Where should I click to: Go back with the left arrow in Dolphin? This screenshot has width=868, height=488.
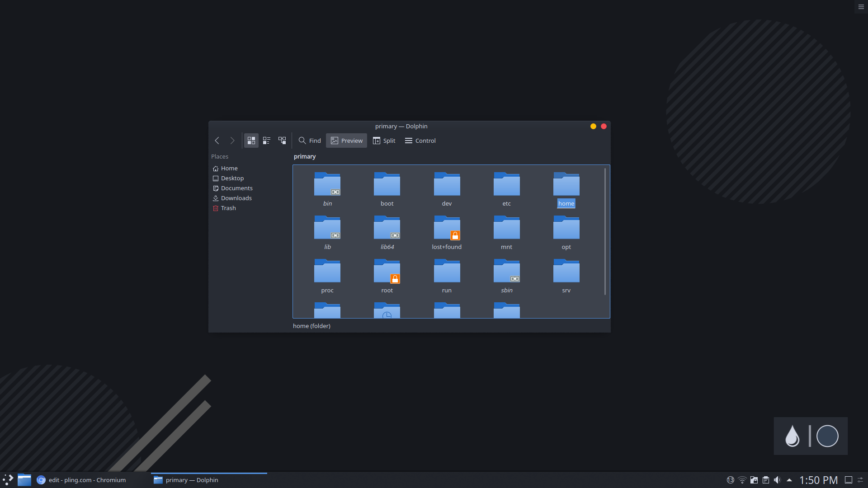point(217,141)
